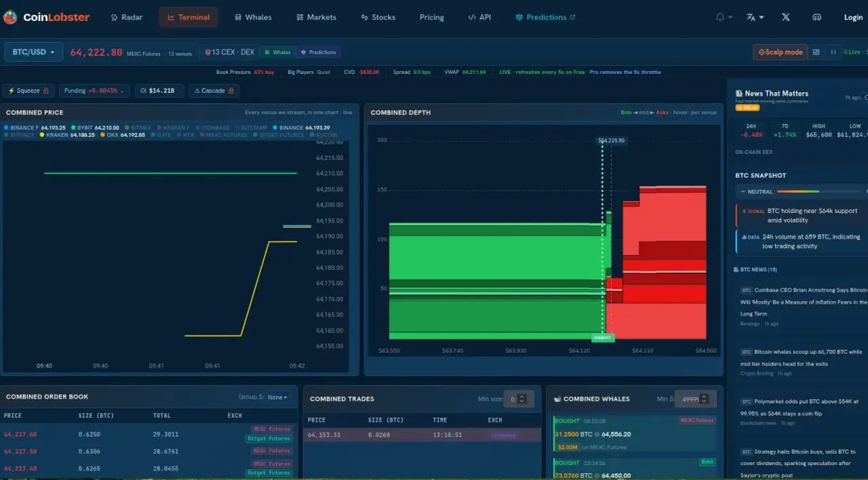Viewport: 868px width, 480px height.
Task: Open the API page
Action: point(479,17)
